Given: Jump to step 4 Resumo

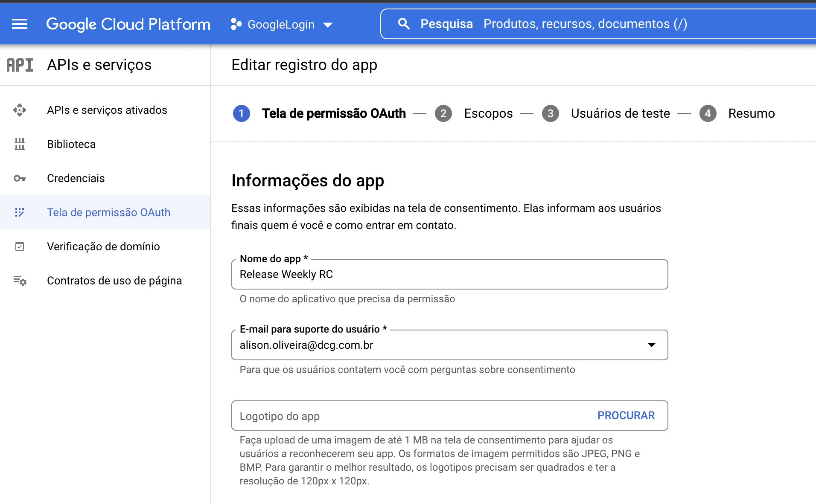Looking at the screenshot, I should [x=737, y=113].
